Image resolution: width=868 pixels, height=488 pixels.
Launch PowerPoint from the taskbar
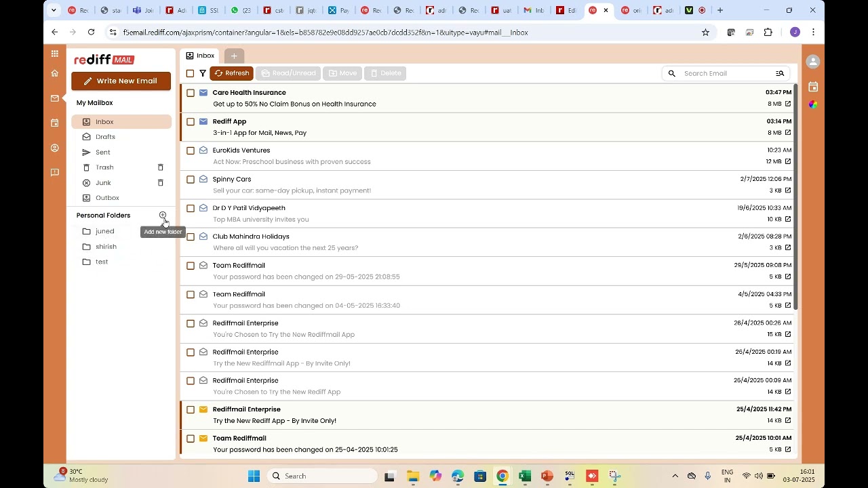(547, 476)
